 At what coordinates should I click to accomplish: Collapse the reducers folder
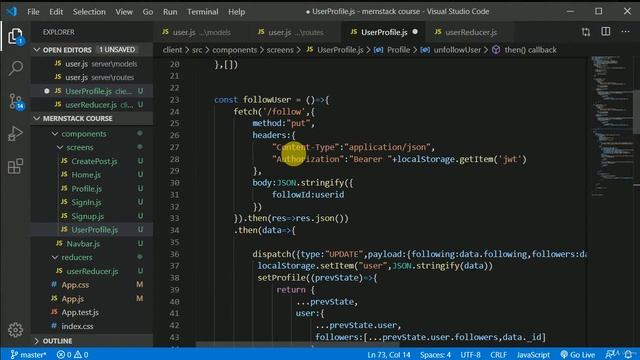[x=77, y=258]
